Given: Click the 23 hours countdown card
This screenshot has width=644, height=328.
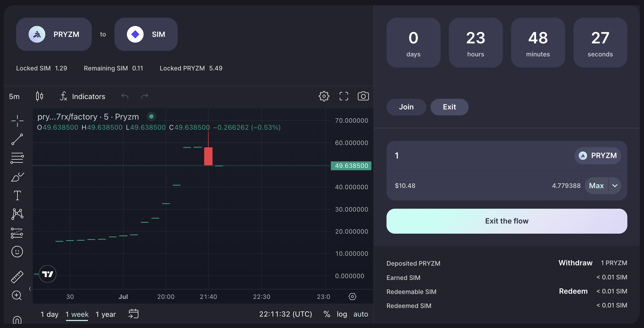Looking at the screenshot, I should tap(476, 43).
